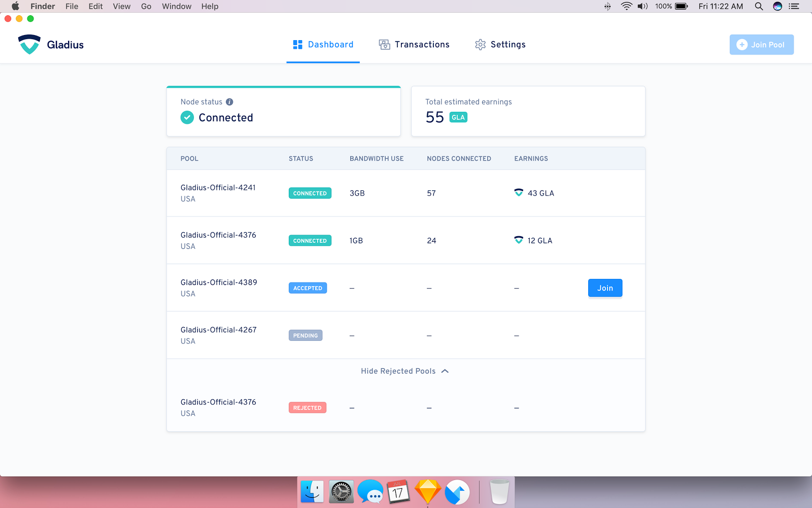Open the Go menu
Viewport: 812px width, 508px height.
pos(146,6)
